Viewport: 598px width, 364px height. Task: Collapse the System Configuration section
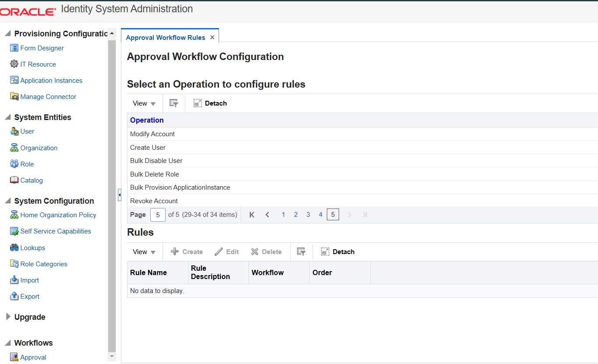pyautogui.click(x=7, y=201)
